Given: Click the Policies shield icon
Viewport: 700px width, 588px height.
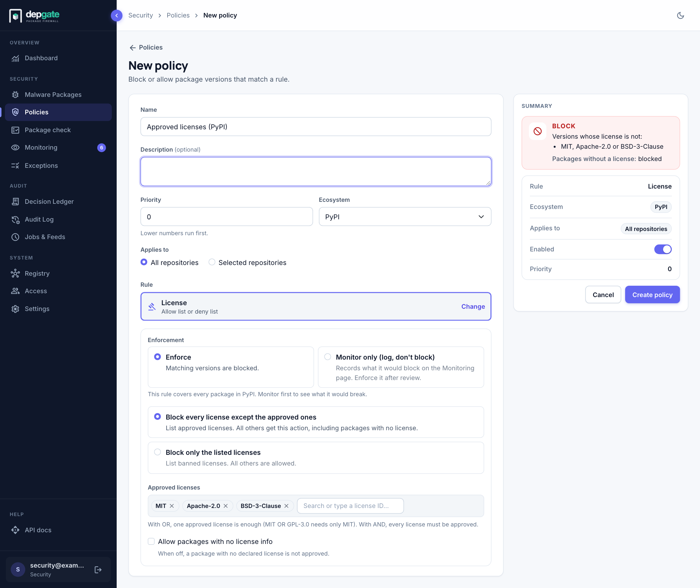Looking at the screenshot, I should click(15, 112).
